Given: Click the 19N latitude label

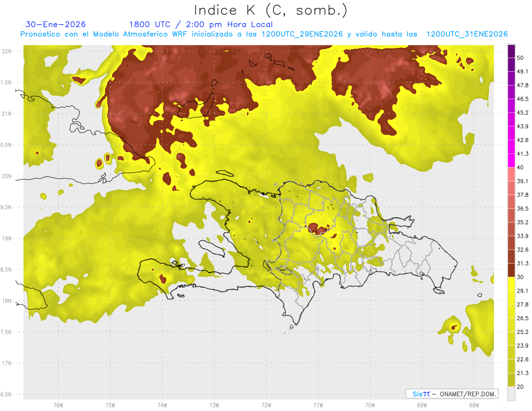Looking at the screenshot, I should pyautogui.click(x=8, y=239).
